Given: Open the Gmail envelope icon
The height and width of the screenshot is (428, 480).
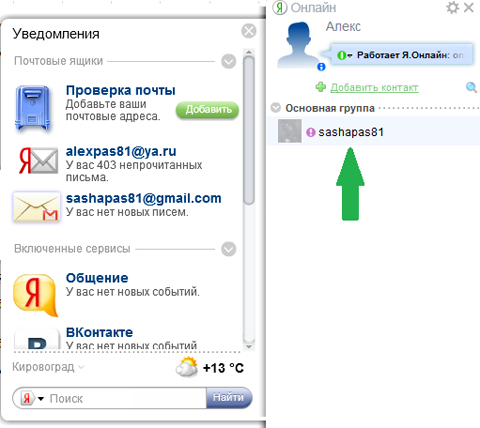Looking at the screenshot, I should 36,207.
